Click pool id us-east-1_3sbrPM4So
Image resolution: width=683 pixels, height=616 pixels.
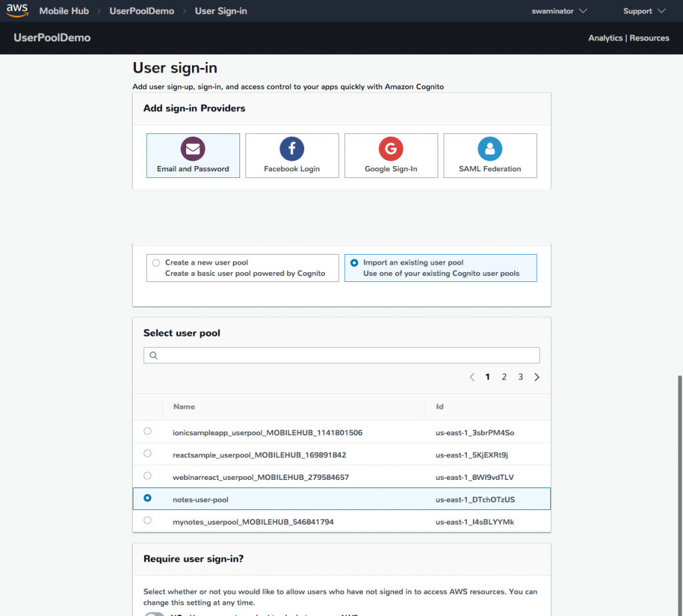475,433
